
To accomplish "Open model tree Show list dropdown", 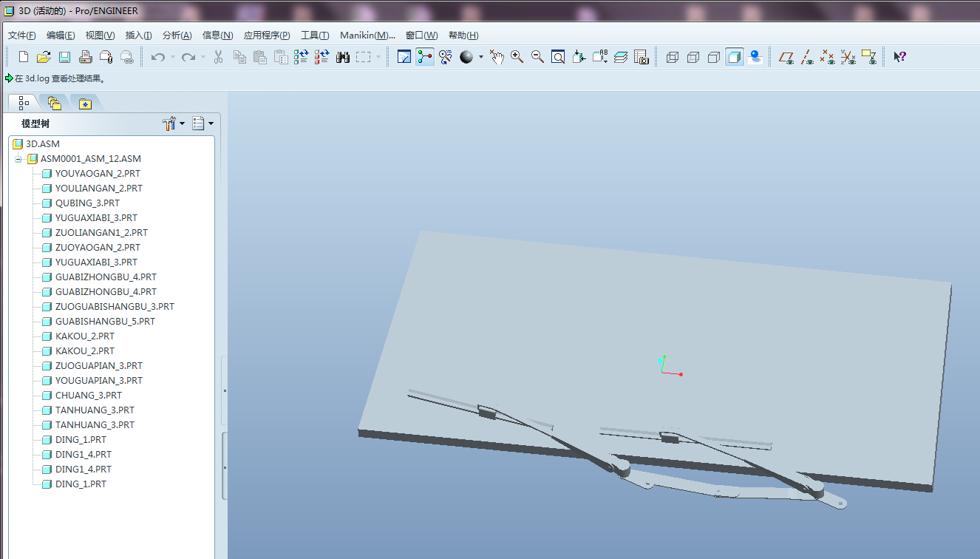I will coord(203,123).
